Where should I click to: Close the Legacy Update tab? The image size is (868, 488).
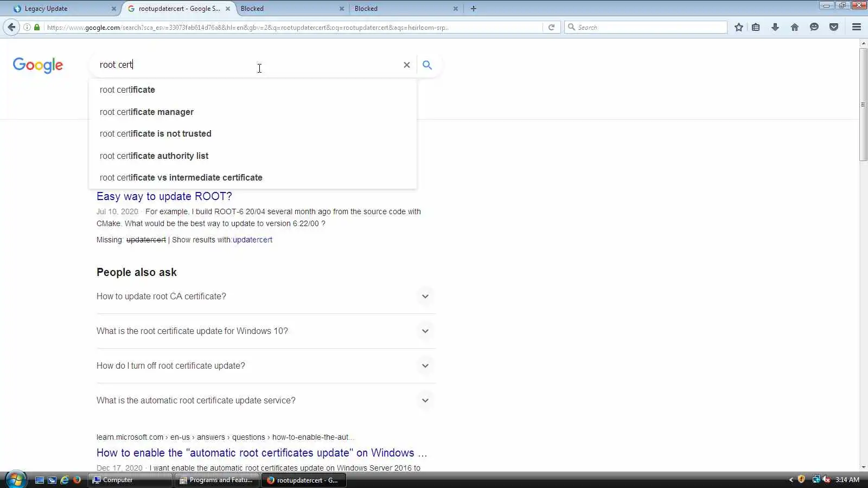[x=114, y=9]
